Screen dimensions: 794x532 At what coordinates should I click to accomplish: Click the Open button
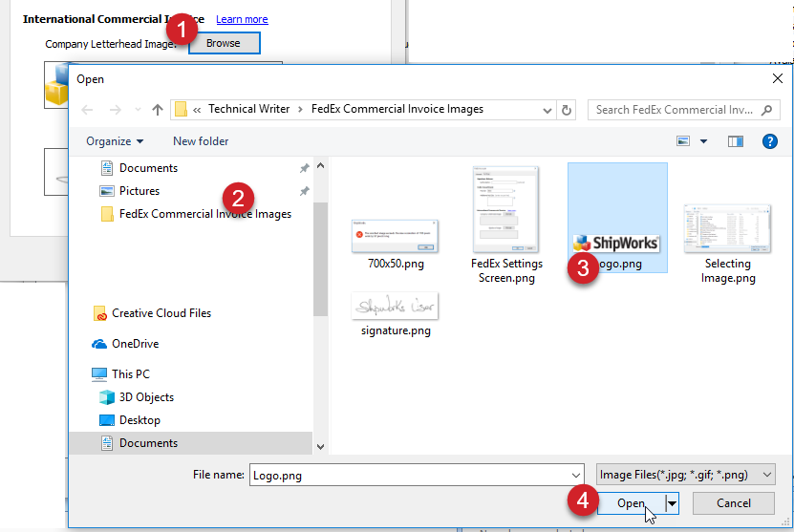[x=631, y=503]
